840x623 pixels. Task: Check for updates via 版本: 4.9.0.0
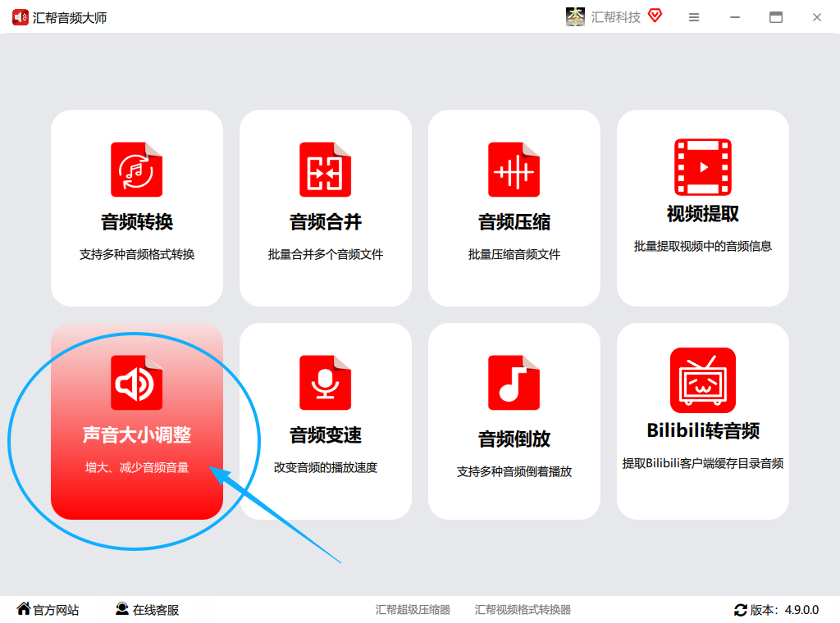click(784, 610)
